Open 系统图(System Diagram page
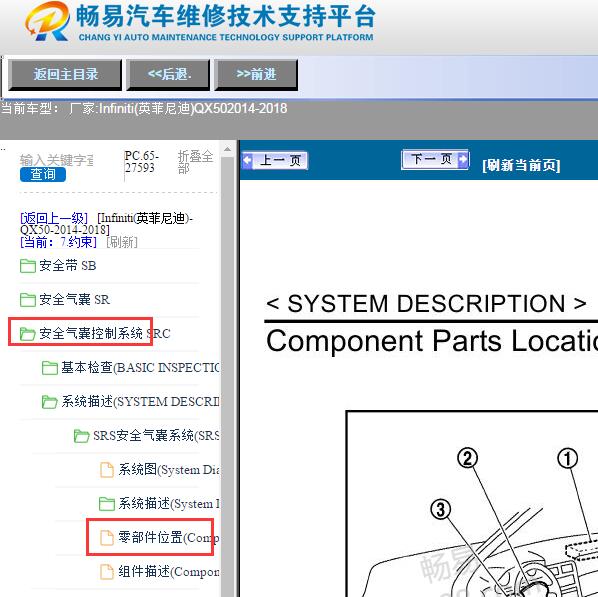The image size is (598, 597). [x=169, y=469]
